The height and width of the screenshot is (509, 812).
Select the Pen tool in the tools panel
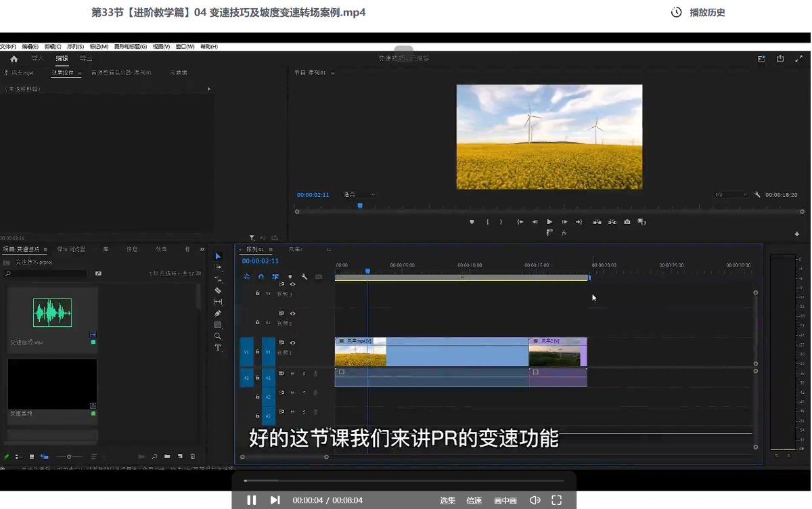[218, 313]
